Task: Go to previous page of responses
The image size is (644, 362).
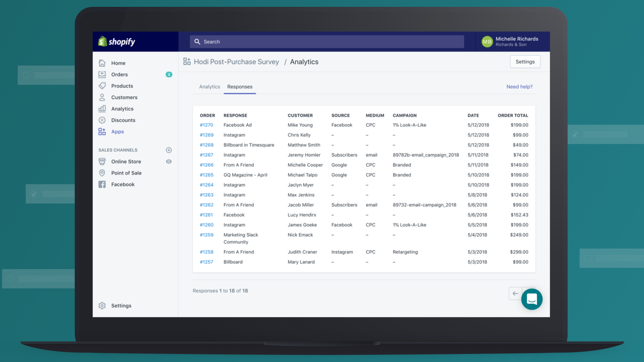Action: point(516,294)
